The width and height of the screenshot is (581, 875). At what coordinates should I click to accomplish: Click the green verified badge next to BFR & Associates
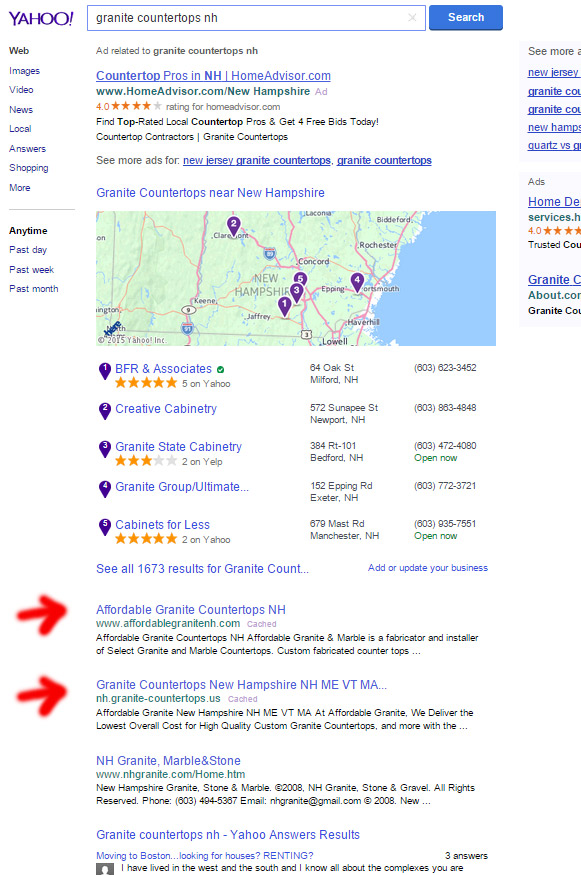click(220, 369)
